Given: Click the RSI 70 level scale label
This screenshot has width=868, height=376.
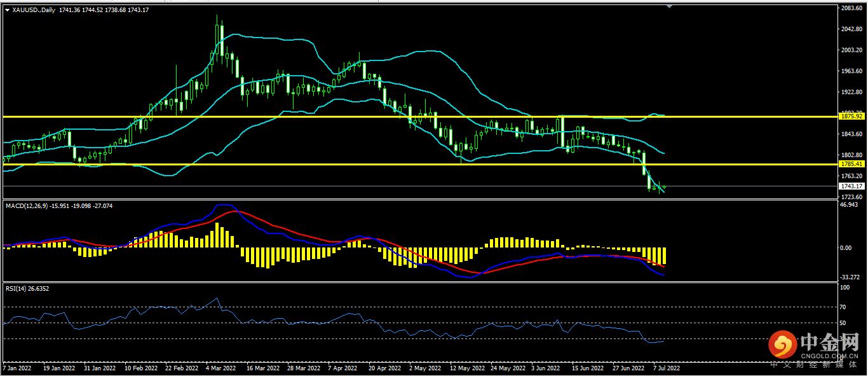Looking at the screenshot, I should (x=843, y=307).
